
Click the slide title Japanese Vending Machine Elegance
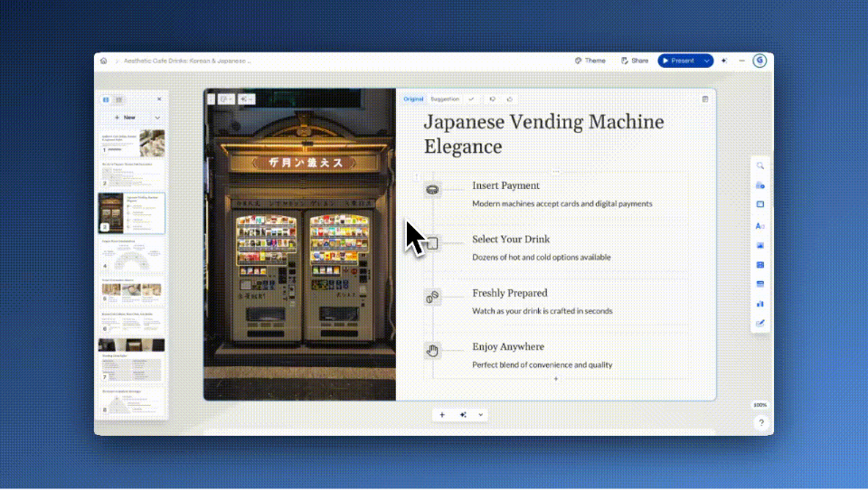click(x=543, y=134)
